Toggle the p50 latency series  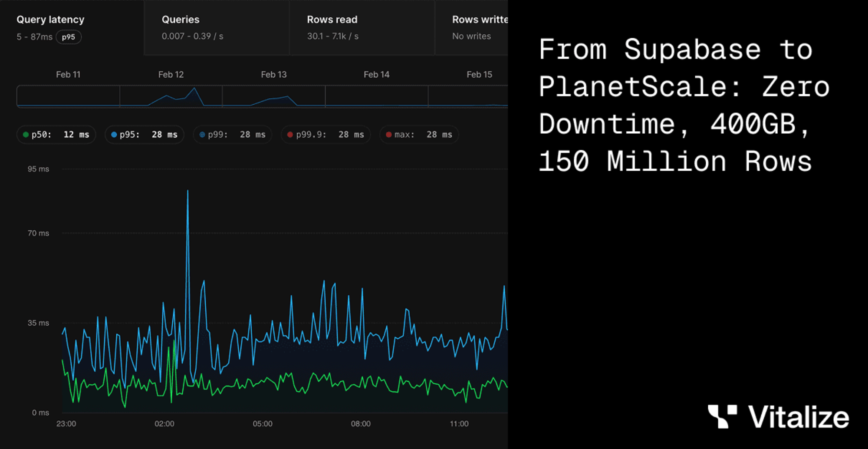tap(56, 135)
